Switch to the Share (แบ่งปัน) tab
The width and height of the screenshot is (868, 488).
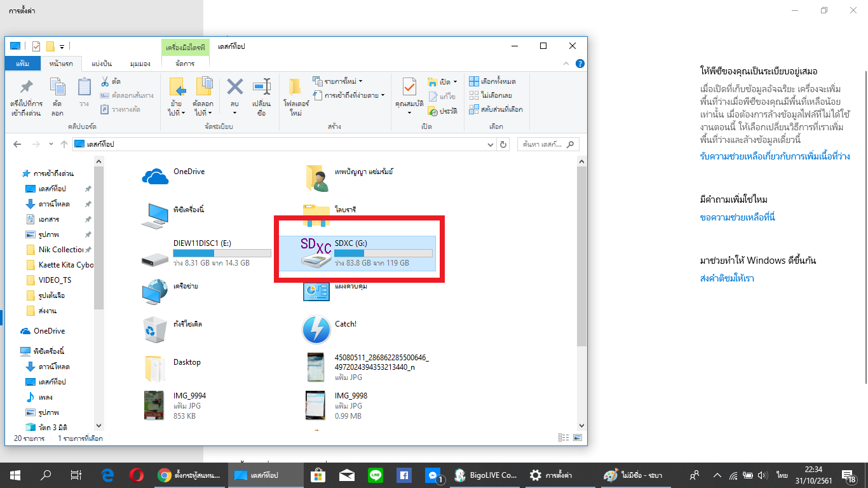(102, 64)
